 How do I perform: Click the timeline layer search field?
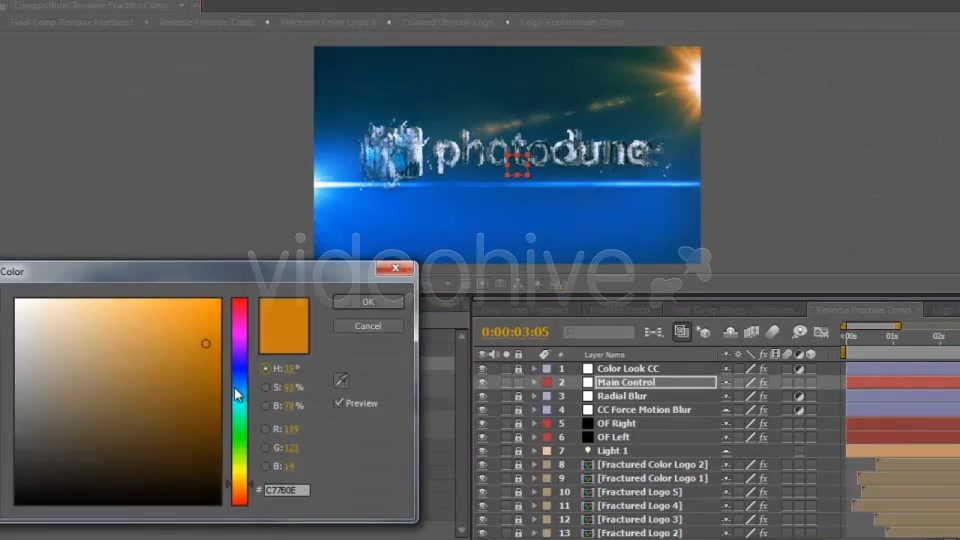point(599,332)
